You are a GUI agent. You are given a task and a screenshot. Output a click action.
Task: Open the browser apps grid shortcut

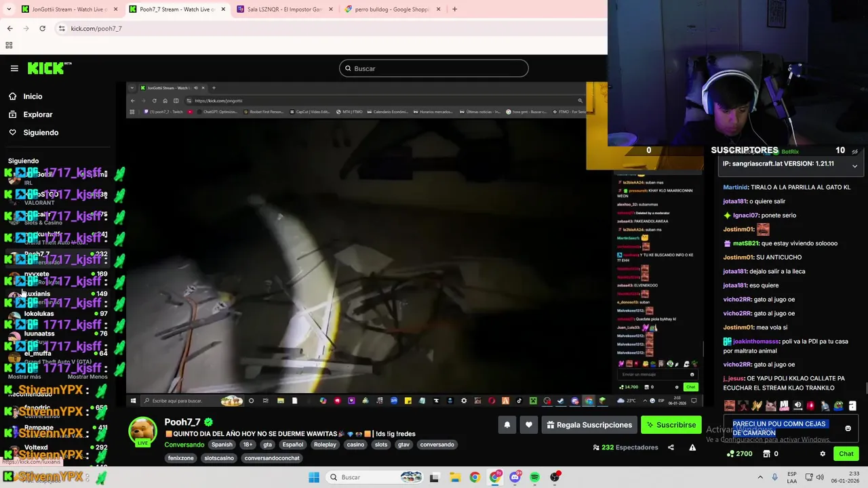coord(9,45)
